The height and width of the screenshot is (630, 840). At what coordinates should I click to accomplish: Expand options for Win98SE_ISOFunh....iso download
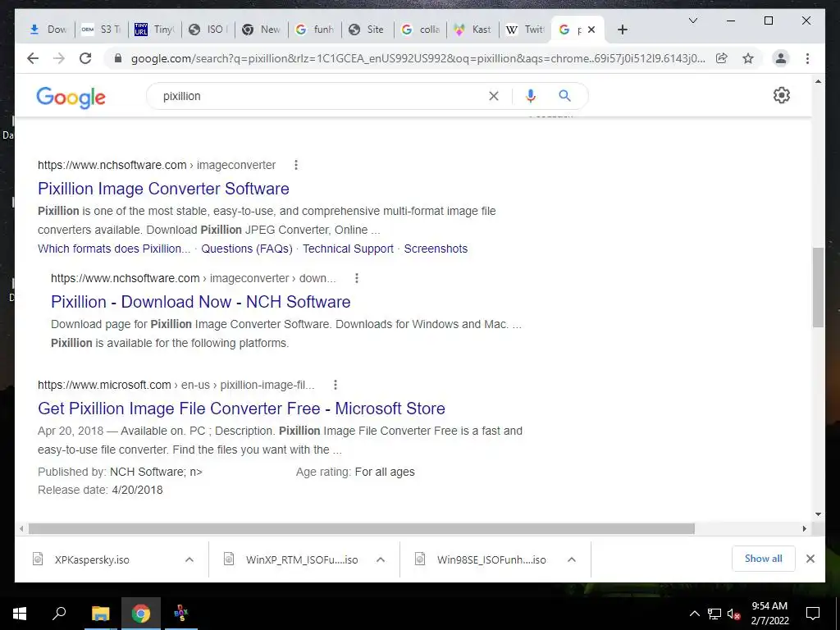click(x=572, y=559)
